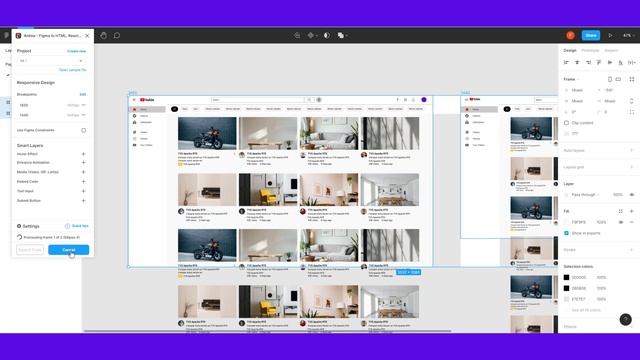Select the Comment tool in toolbar
This screenshot has height=360, width=640.
point(117,36)
